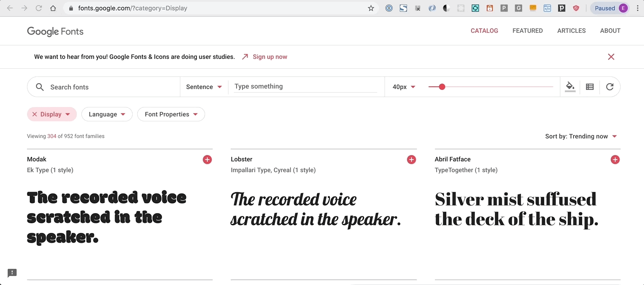Image resolution: width=644 pixels, height=285 pixels.
Task: Go to the ABOUT tab
Action: [x=610, y=31]
